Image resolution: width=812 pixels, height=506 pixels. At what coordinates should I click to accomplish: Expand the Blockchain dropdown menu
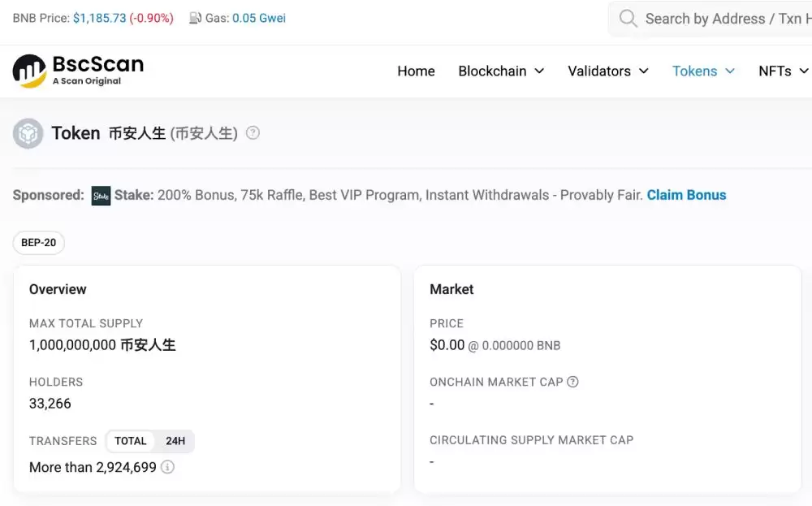pyautogui.click(x=500, y=71)
